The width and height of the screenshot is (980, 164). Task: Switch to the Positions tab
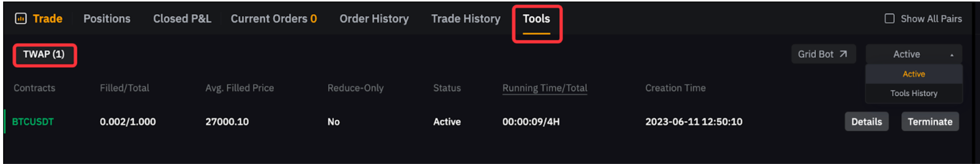[107, 19]
